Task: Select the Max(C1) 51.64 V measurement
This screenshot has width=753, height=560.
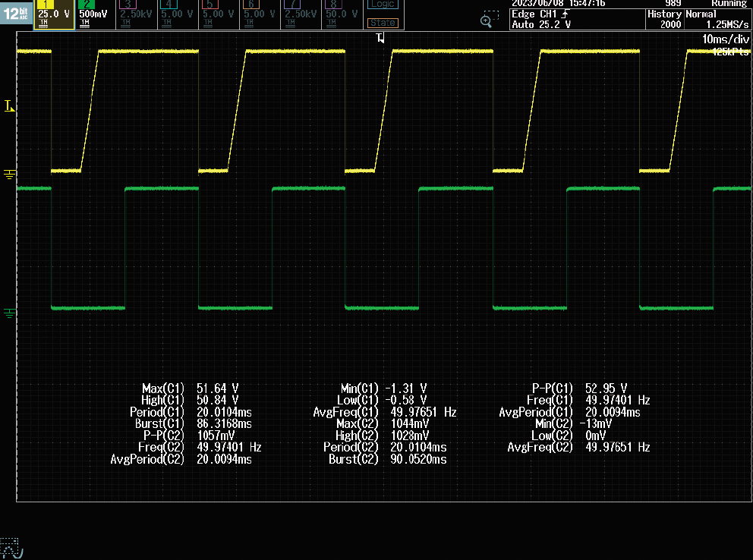Action: [x=191, y=389]
